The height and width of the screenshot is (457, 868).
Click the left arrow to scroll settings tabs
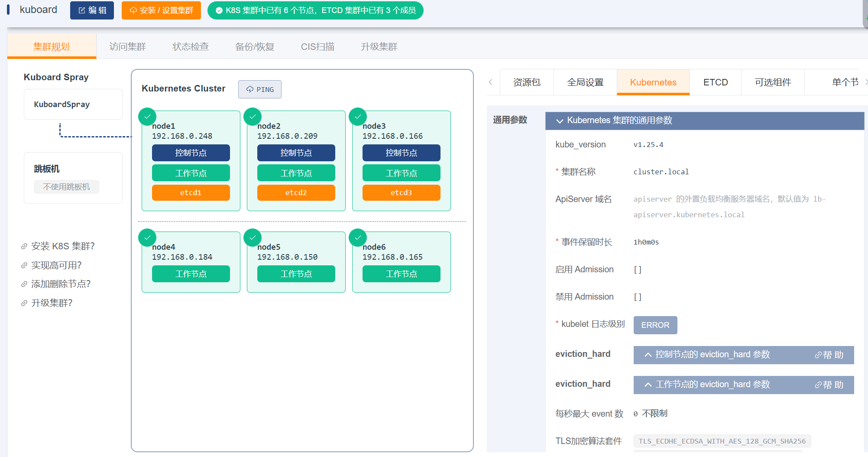click(x=491, y=82)
